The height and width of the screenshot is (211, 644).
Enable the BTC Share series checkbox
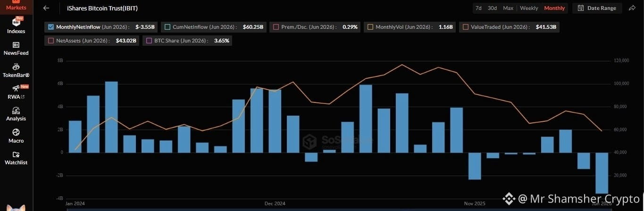pos(149,41)
